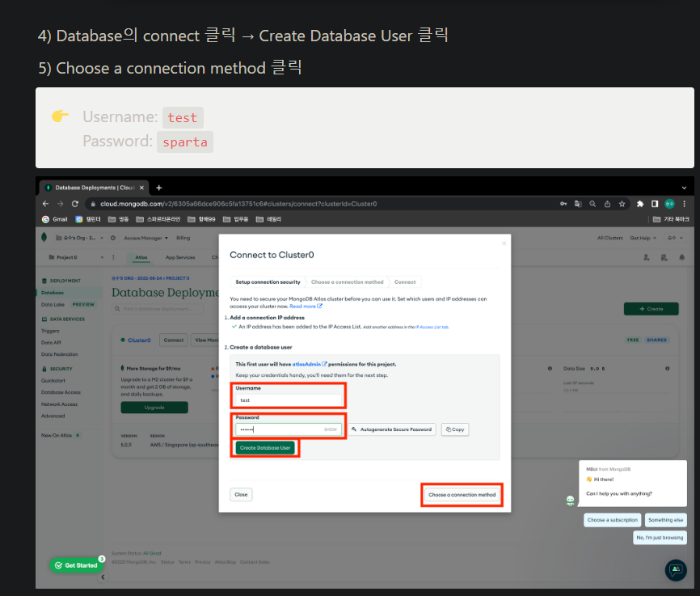Show the password with SHOW toggle
700x596 pixels.
click(x=331, y=429)
